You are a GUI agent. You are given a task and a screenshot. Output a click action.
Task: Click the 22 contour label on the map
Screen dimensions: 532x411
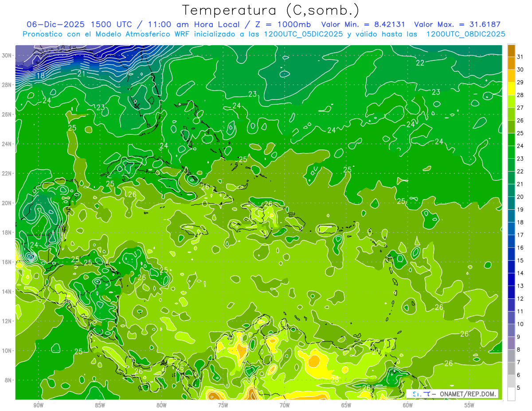420,63
